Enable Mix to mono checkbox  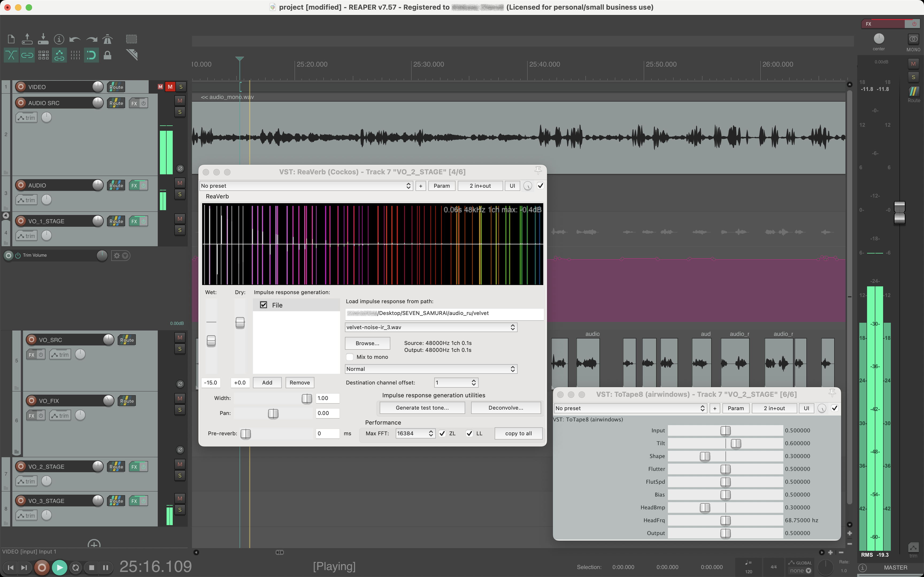tap(349, 357)
